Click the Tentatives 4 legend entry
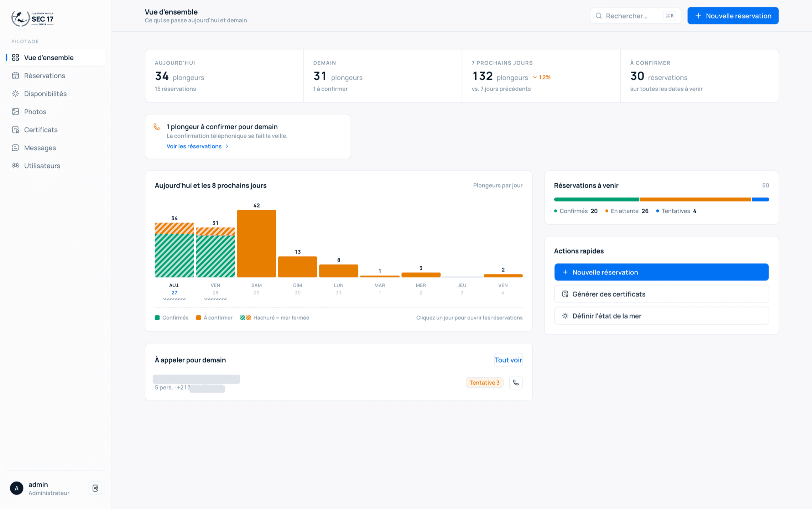 coord(676,211)
